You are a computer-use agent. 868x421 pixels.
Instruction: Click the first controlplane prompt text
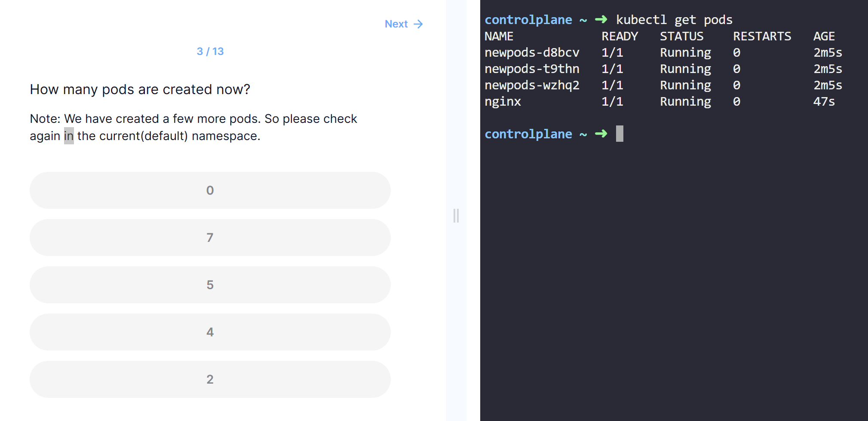coord(528,20)
